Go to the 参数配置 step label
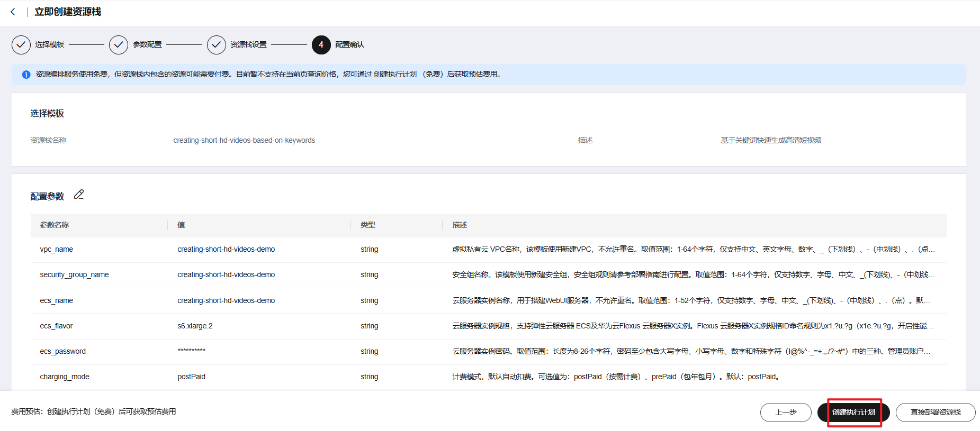This screenshot has height=431, width=980. [x=147, y=45]
